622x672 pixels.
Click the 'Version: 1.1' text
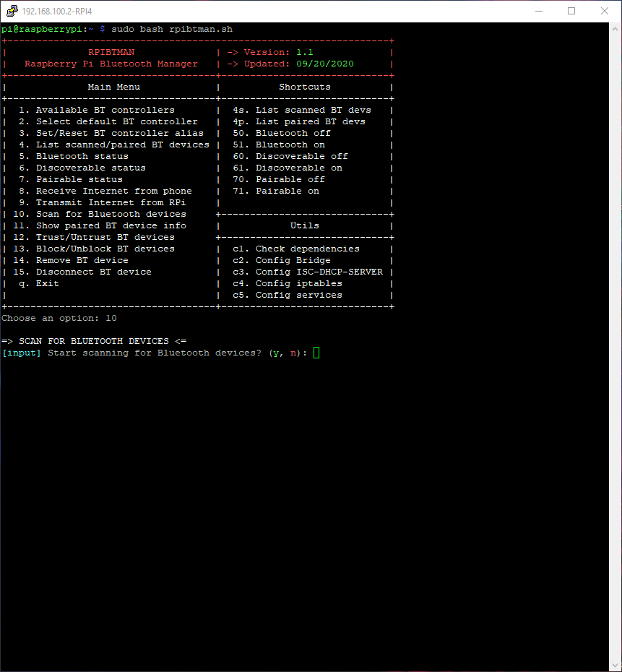pos(278,52)
